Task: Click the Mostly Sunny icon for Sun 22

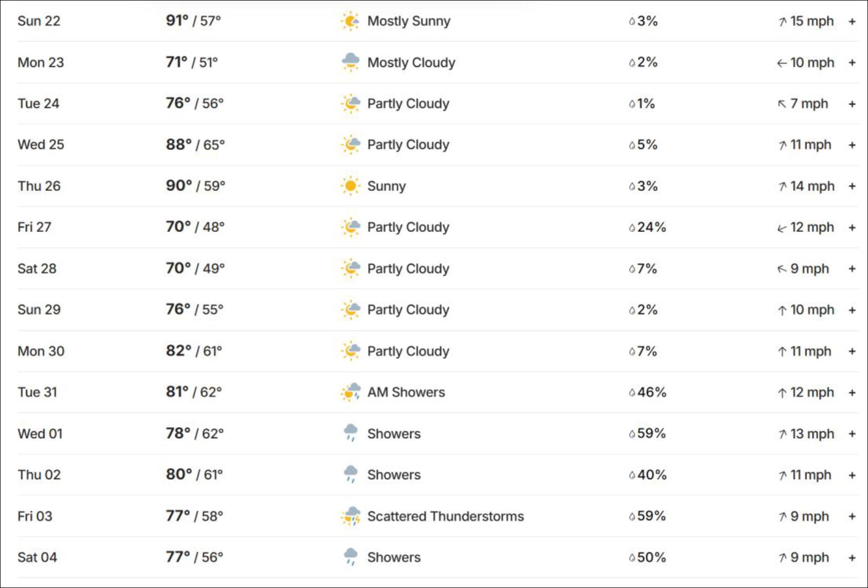Action: pos(350,21)
